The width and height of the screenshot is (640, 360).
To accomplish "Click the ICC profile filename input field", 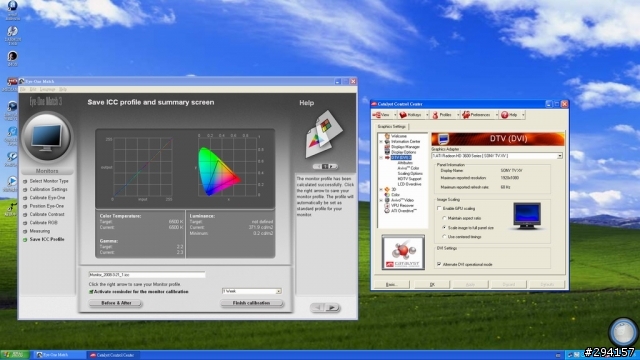I will [147, 275].
